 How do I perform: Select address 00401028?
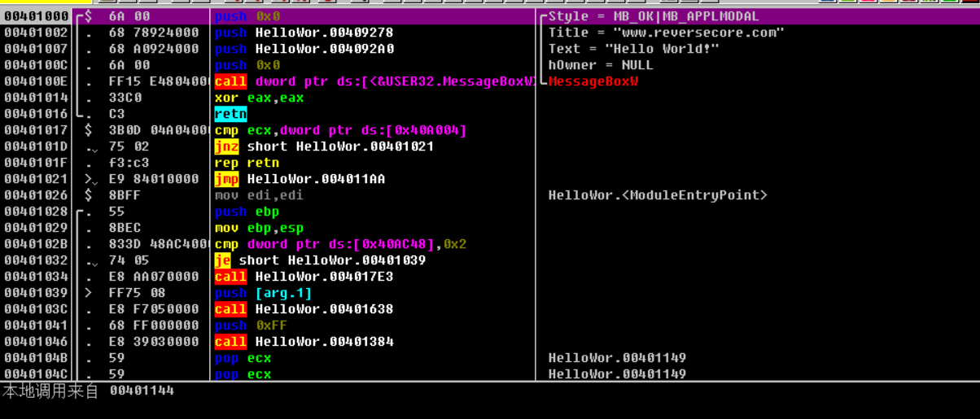(36, 212)
